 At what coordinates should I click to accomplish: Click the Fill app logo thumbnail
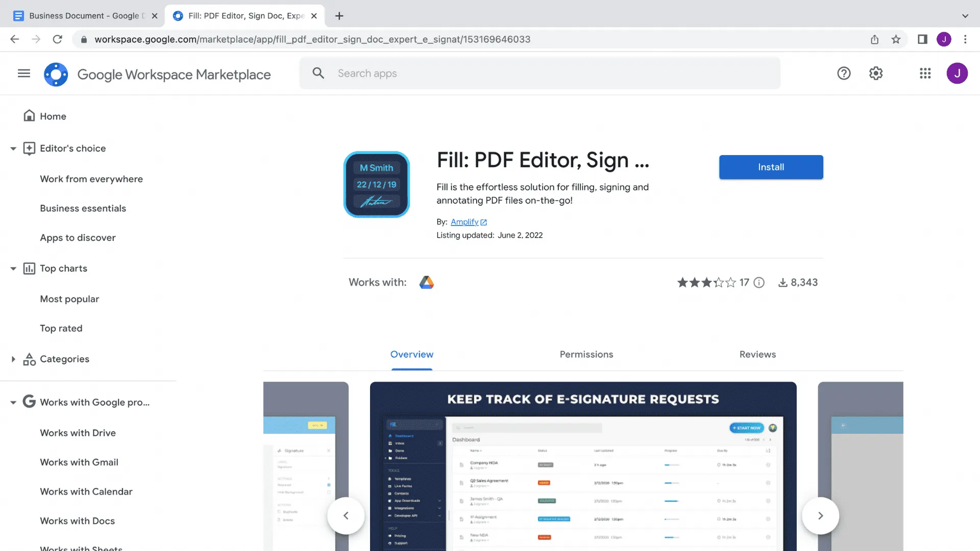coord(377,184)
